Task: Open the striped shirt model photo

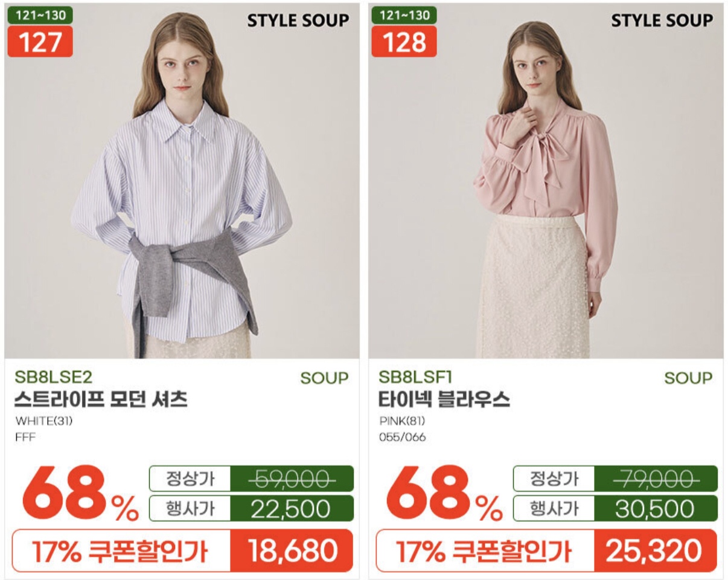Action: (x=182, y=181)
